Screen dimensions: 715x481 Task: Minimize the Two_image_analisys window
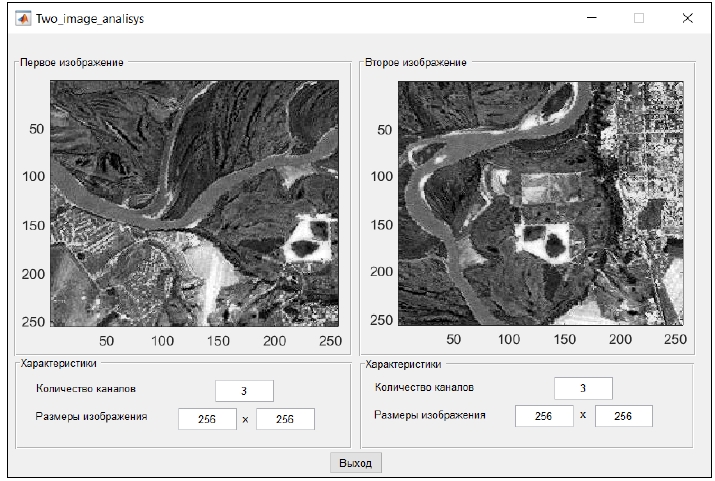tap(592, 18)
